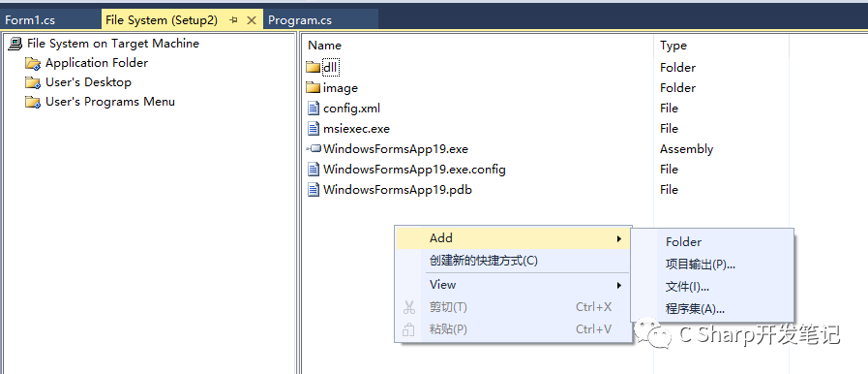Click the Add submenu arrow
The image size is (868, 374).
619,238
